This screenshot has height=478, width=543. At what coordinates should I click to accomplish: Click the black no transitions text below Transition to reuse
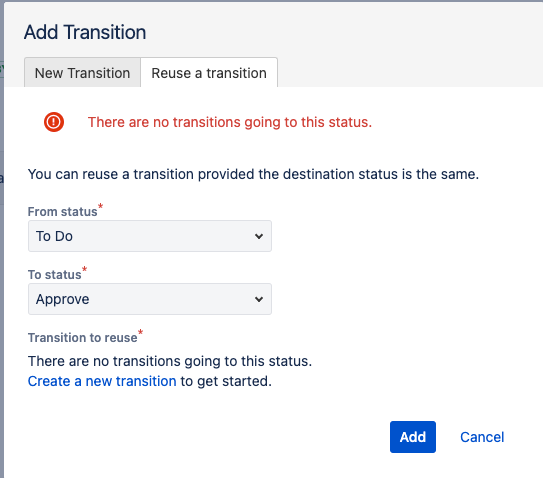170,361
